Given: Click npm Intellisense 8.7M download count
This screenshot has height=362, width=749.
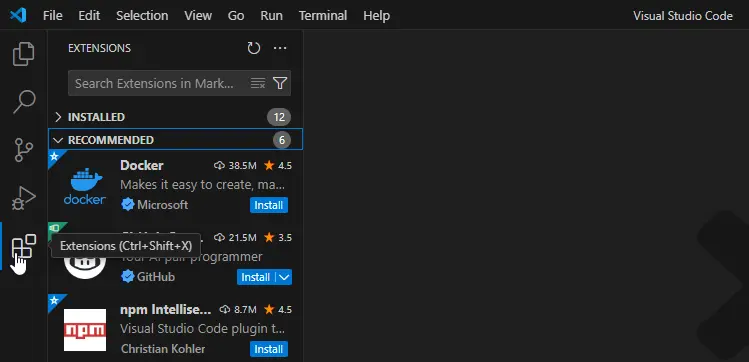Looking at the screenshot, I should [238, 309].
